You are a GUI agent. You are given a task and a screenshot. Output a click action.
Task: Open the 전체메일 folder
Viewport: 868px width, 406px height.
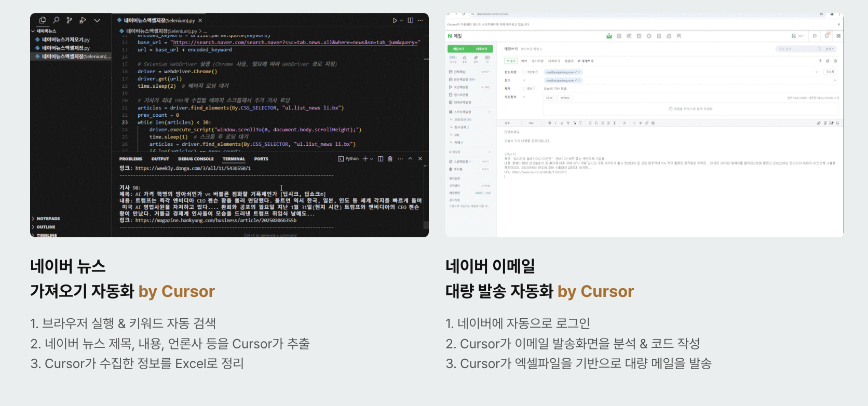pyautogui.click(x=460, y=72)
